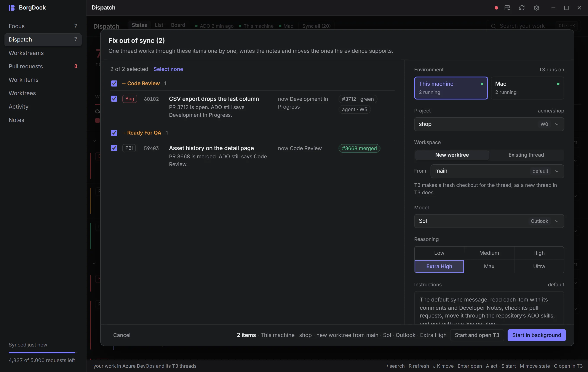Click the refresh sync icon in title bar
588x372 pixels.
tap(522, 8)
